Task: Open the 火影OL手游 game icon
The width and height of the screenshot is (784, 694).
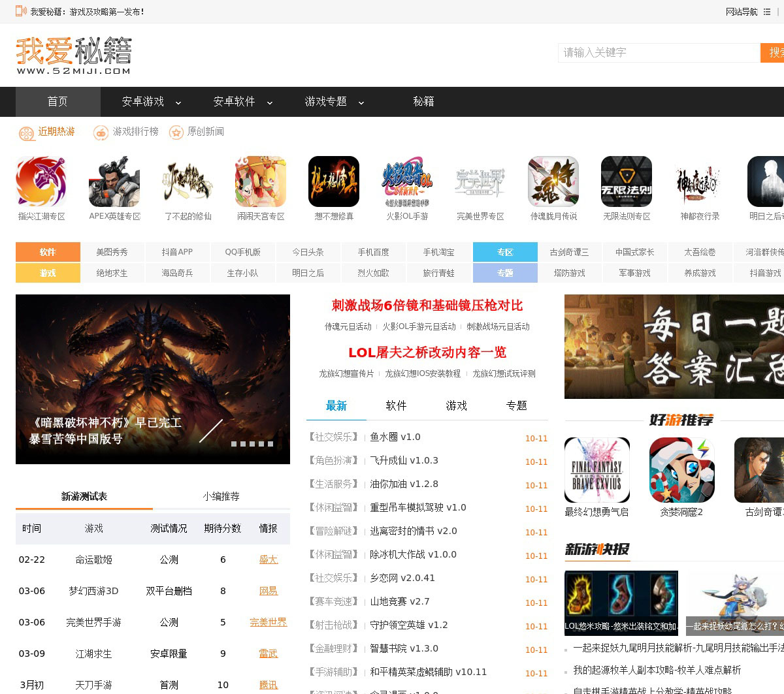Action: pyautogui.click(x=407, y=181)
